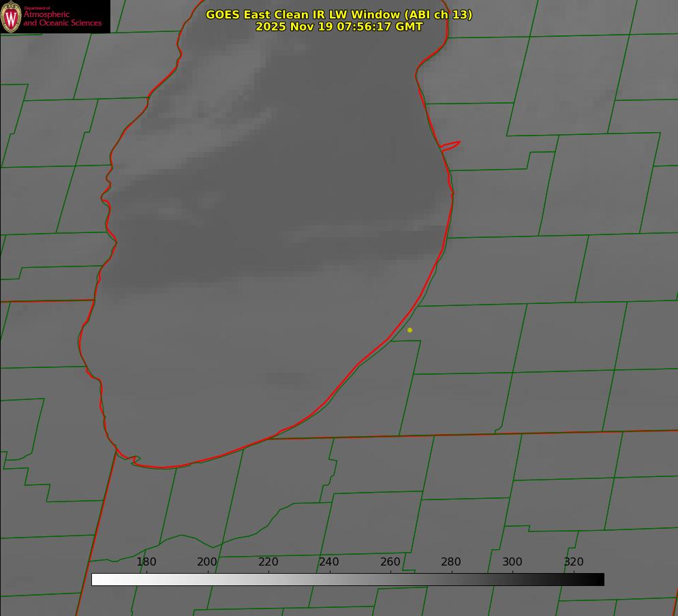Click the '07:56:17' time in the timestamp
Image resolution: width=678 pixels, height=616 pixels.
364,27
